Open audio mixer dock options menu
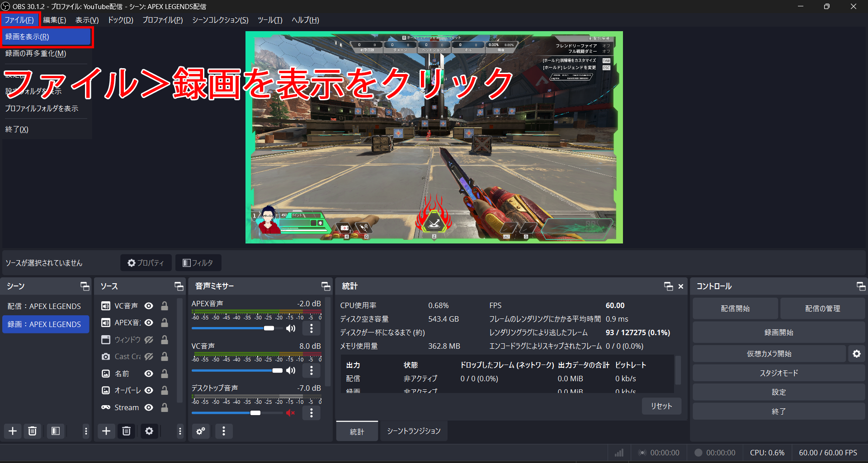The width and height of the screenshot is (868, 463). tap(224, 431)
